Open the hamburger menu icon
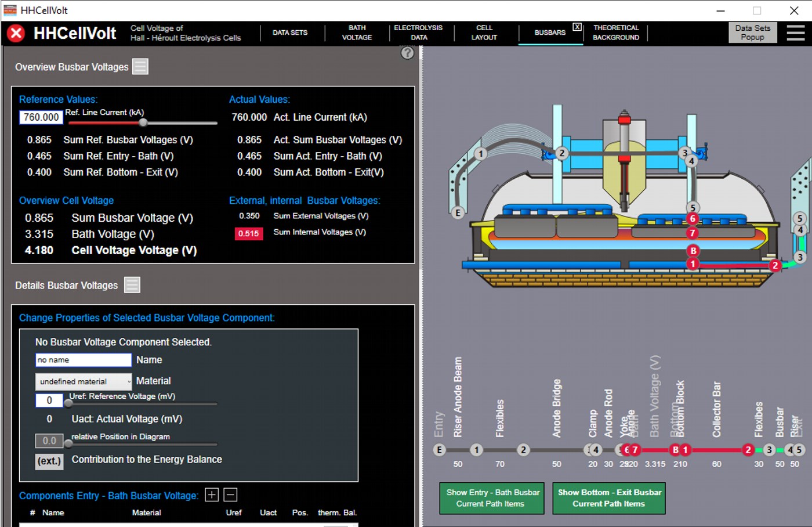 [x=795, y=33]
